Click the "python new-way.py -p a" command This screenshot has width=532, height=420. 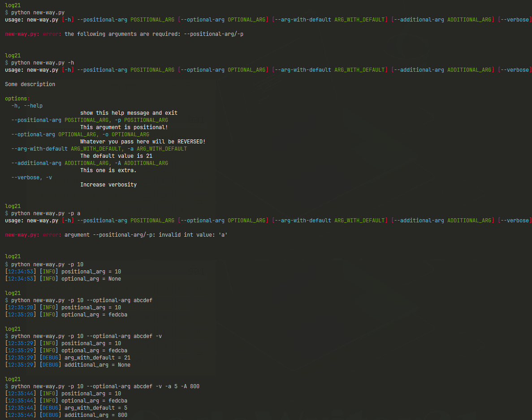(46, 213)
